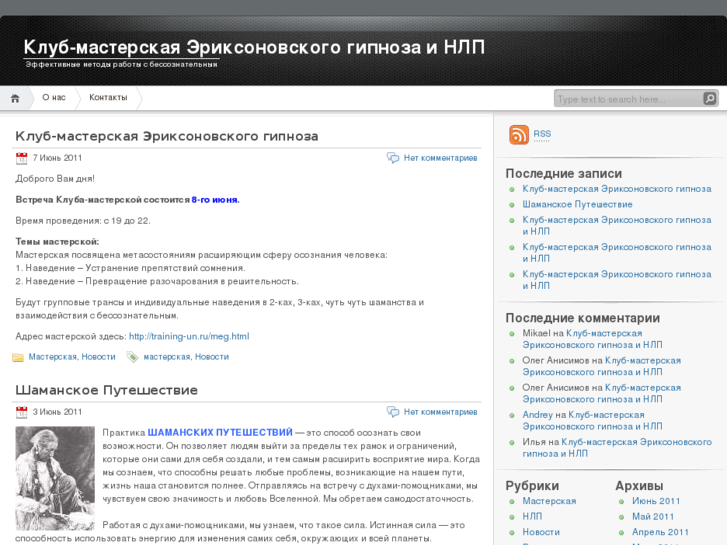The height and width of the screenshot is (545, 727).
Task: Open post title Клуб-мастерская Эриксоновского гипноза
Action: (x=167, y=136)
